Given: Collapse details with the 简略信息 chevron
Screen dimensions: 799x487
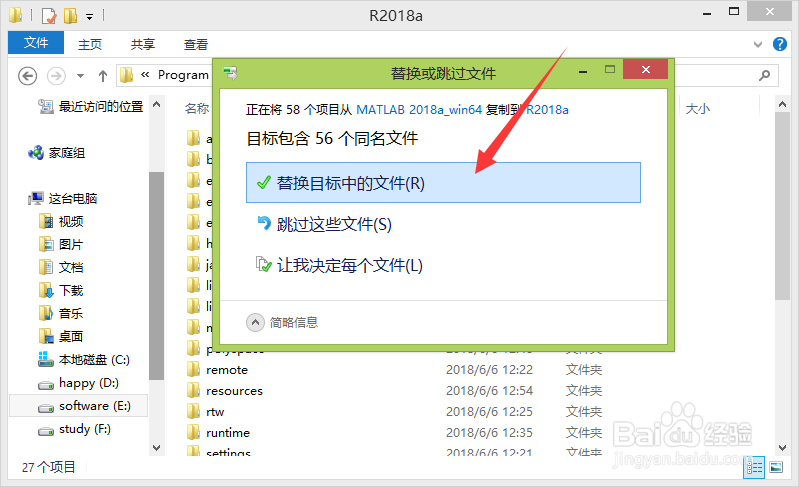Looking at the screenshot, I should [255, 322].
